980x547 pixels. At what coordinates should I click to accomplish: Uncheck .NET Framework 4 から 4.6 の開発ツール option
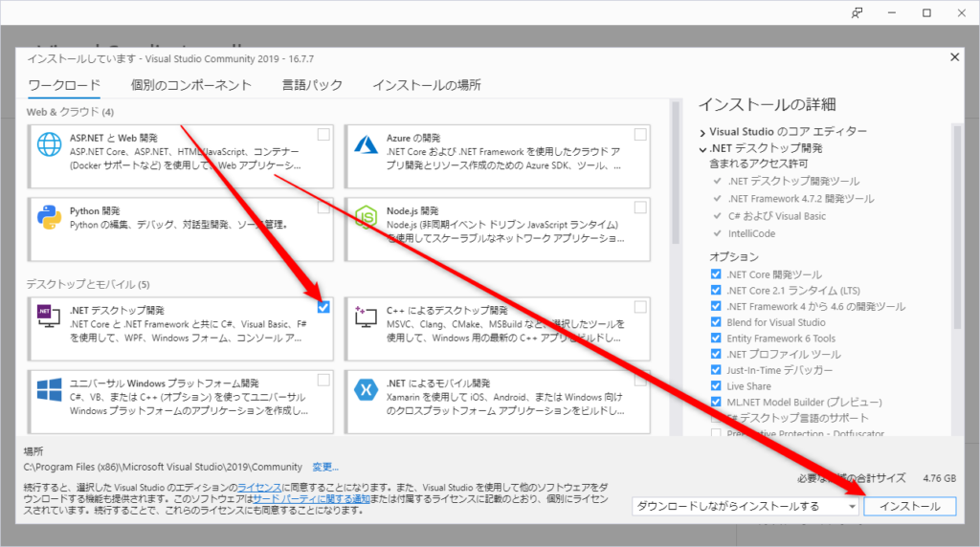pyautogui.click(x=716, y=306)
